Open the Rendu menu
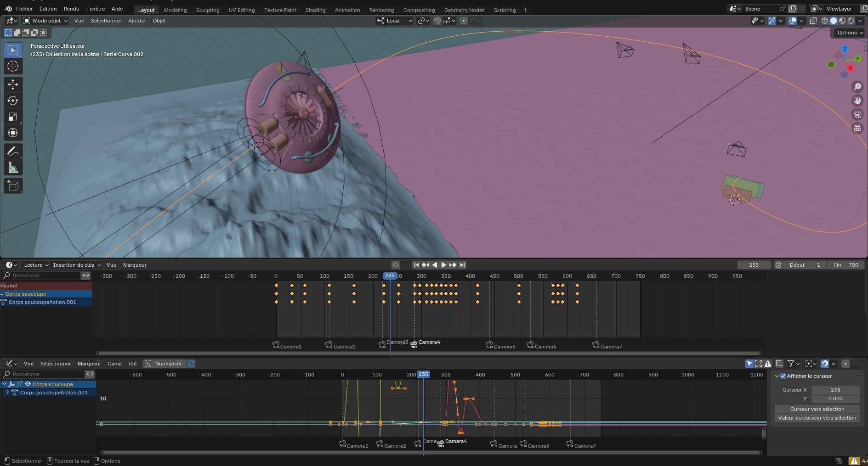868x466 pixels. (71, 9)
